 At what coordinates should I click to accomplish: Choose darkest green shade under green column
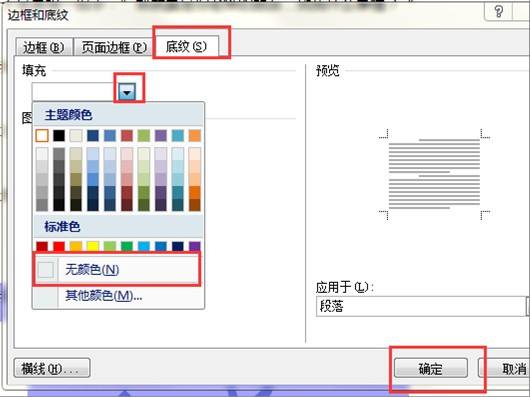144,205
